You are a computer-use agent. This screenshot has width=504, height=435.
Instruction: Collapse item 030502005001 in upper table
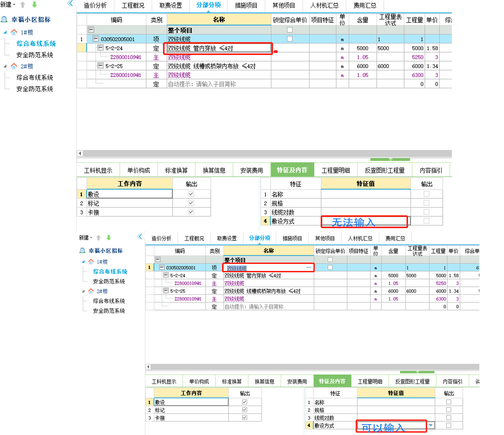[96, 39]
